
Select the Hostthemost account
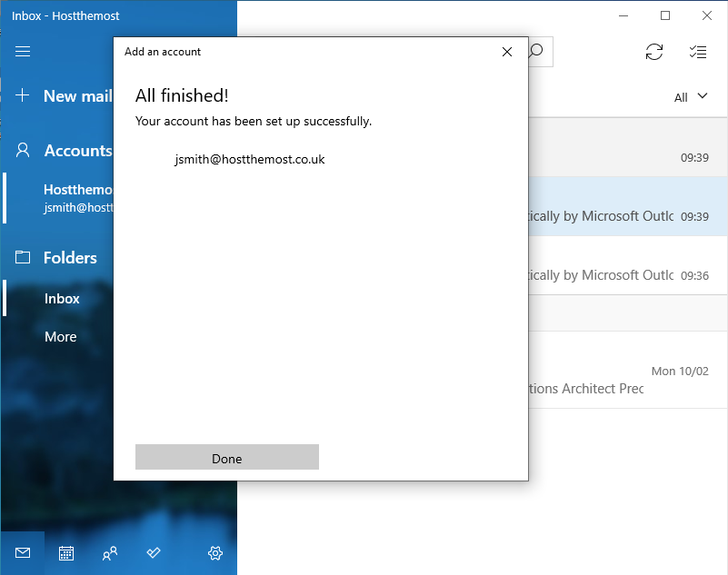pos(77,198)
